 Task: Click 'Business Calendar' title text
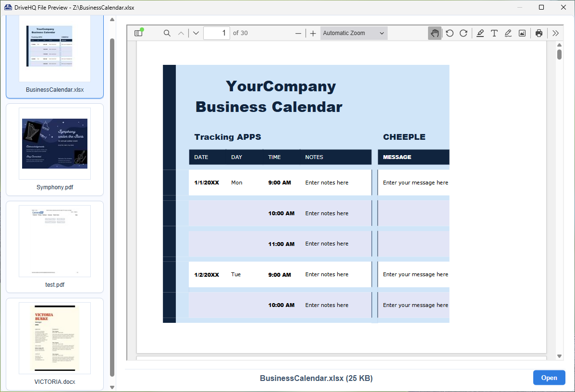pyautogui.click(x=269, y=107)
